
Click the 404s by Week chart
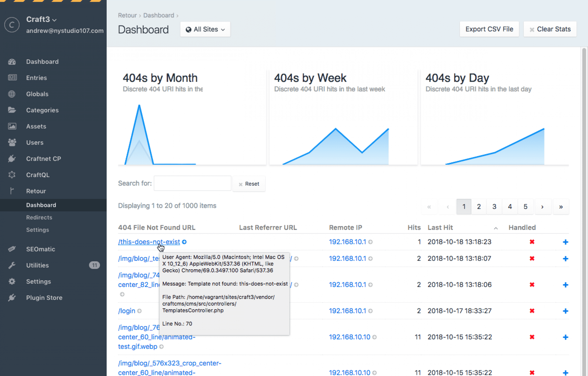pyautogui.click(x=343, y=117)
